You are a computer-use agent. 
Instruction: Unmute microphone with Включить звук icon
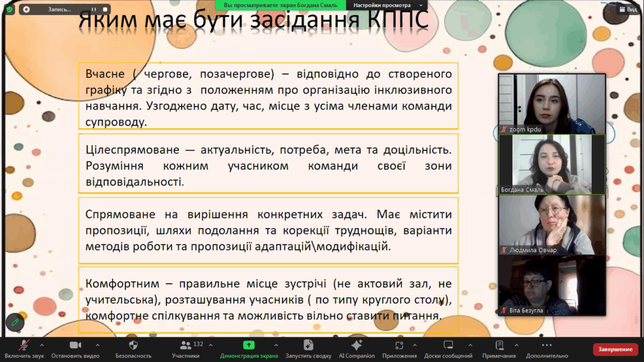24,345
